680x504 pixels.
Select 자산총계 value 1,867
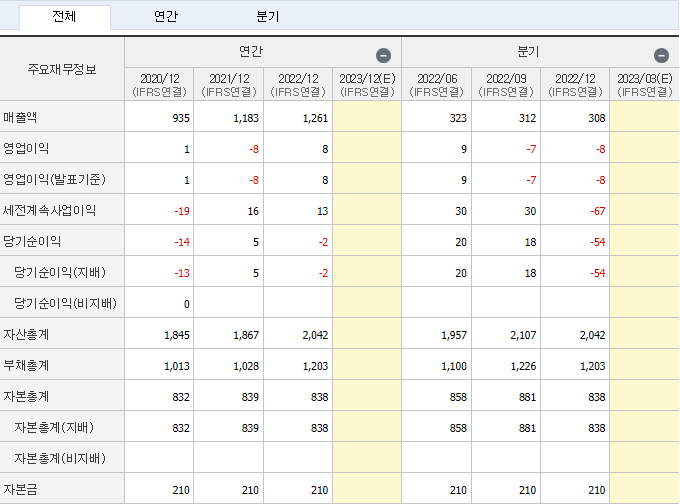click(x=246, y=335)
